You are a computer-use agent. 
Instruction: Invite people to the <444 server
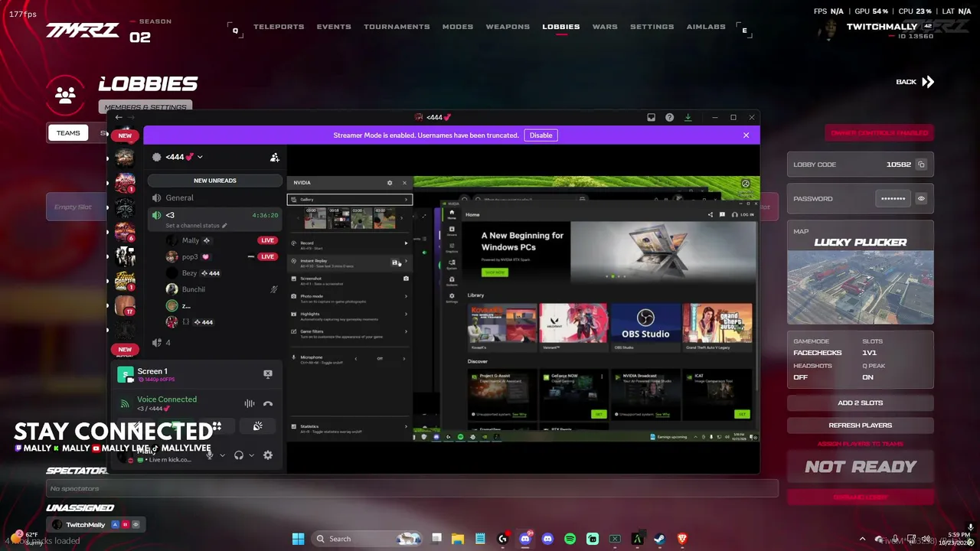pyautogui.click(x=274, y=157)
